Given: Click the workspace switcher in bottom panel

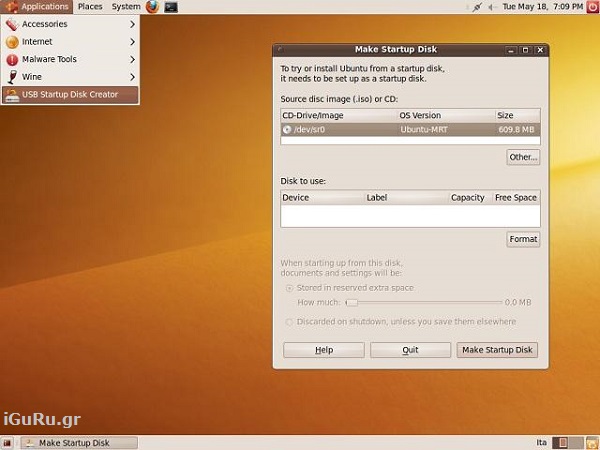Looking at the screenshot, I should click(566, 442).
